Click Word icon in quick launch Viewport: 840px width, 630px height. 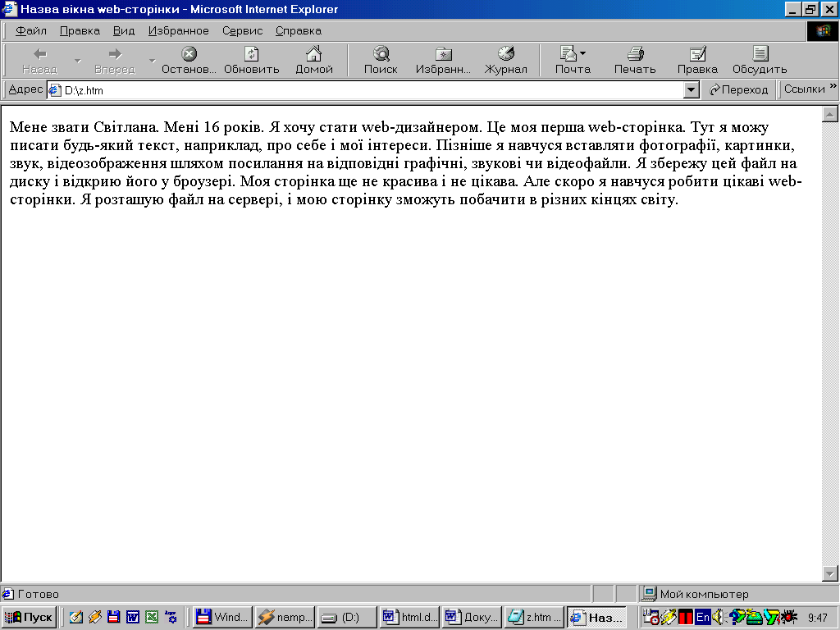point(132,617)
